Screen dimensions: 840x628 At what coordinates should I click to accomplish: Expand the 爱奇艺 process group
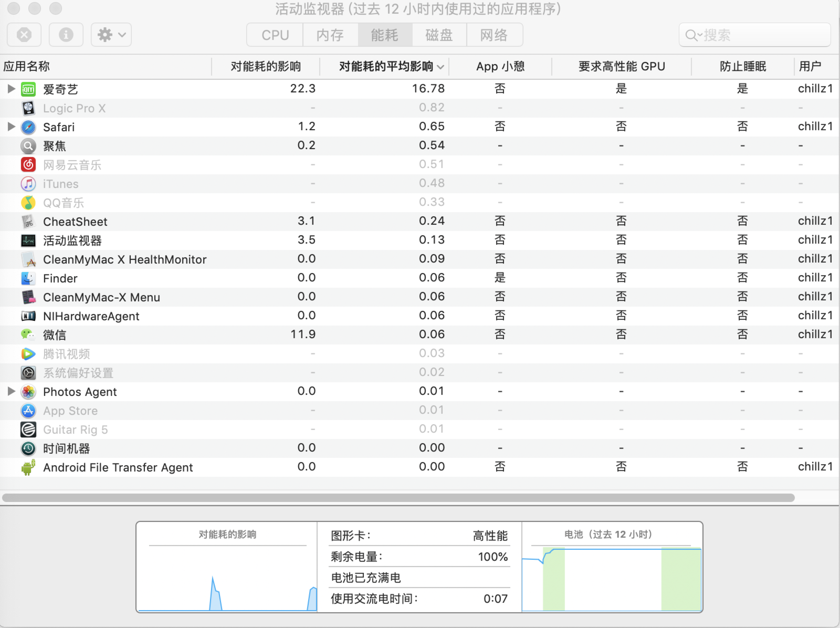[x=11, y=89]
